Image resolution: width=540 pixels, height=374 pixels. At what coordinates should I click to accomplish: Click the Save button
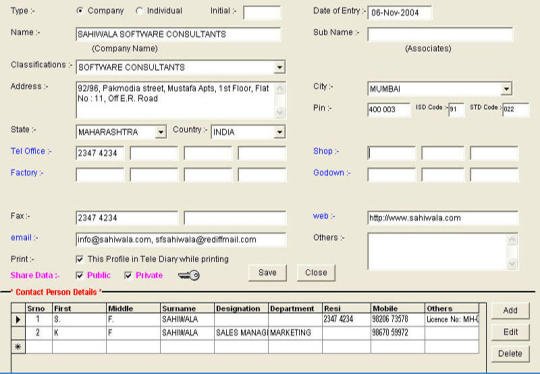[267, 273]
